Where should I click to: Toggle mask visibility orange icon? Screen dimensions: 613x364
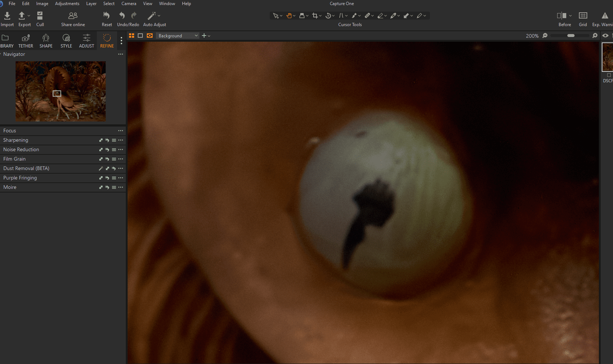[x=150, y=36]
